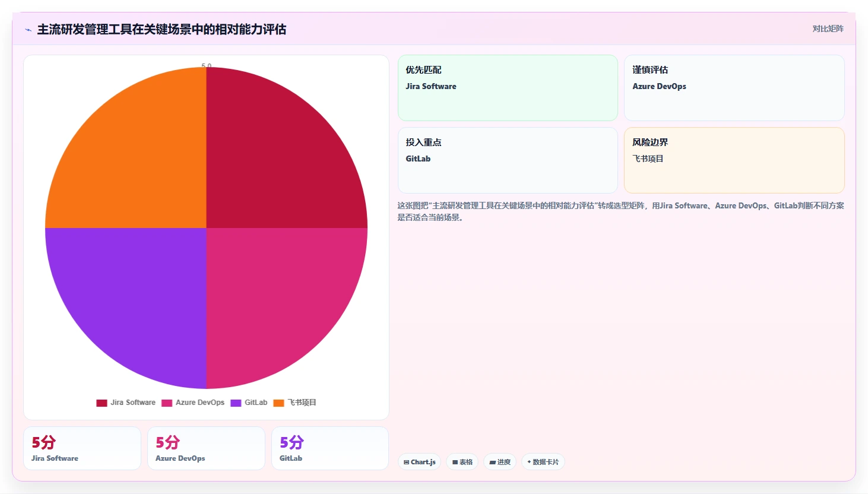
Task: Click the GitLab legend text
Action: click(x=256, y=403)
